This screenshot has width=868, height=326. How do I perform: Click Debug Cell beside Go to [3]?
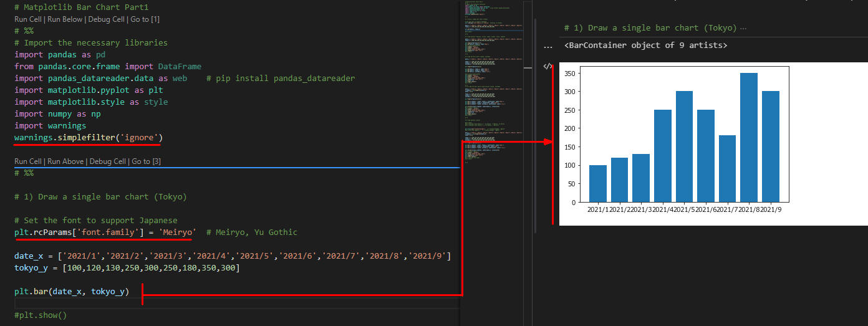click(107, 161)
